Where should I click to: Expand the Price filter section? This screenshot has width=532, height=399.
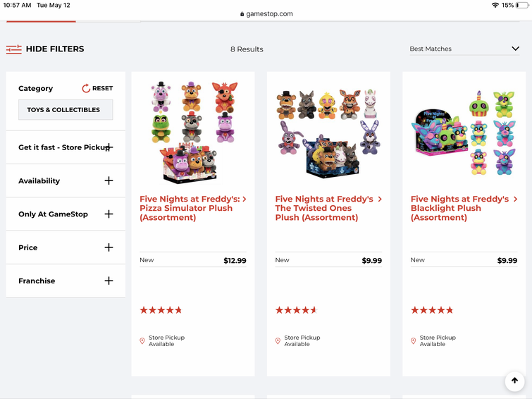[109, 247]
